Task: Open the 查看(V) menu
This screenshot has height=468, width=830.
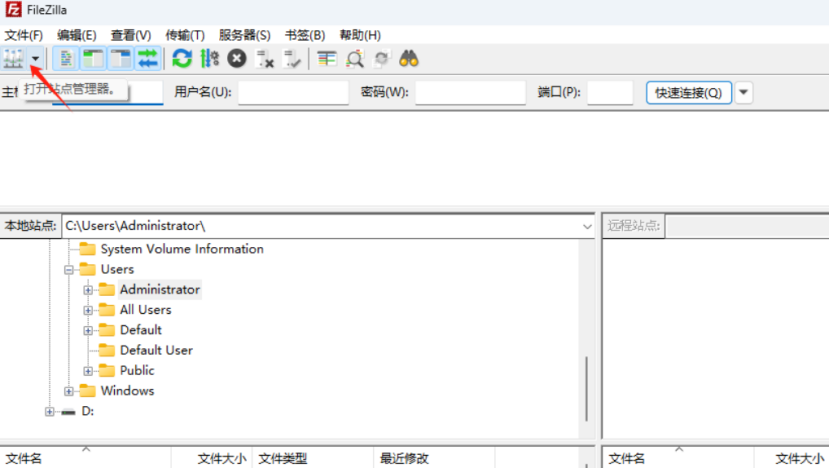Action: pyautogui.click(x=131, y=35)
